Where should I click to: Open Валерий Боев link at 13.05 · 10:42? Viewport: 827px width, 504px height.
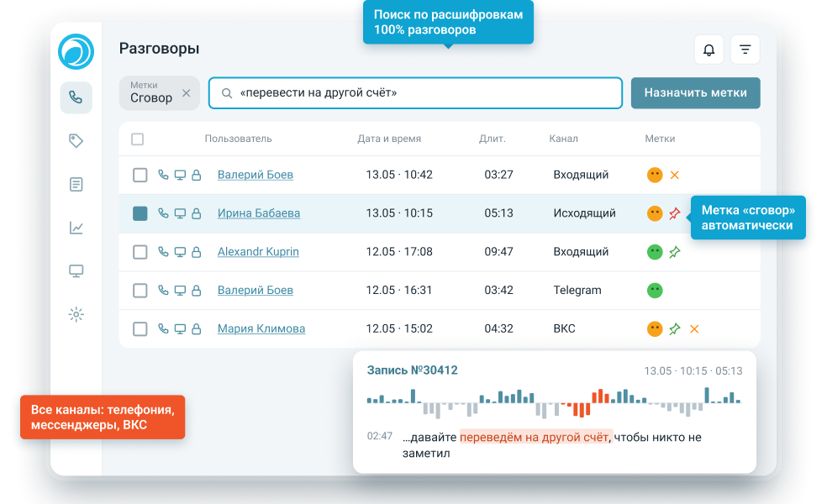click(x=255, y=175)
